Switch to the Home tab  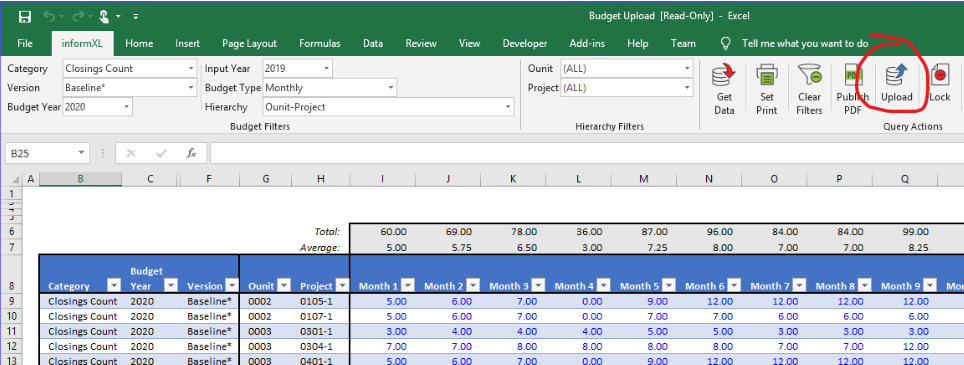[139, 44]
